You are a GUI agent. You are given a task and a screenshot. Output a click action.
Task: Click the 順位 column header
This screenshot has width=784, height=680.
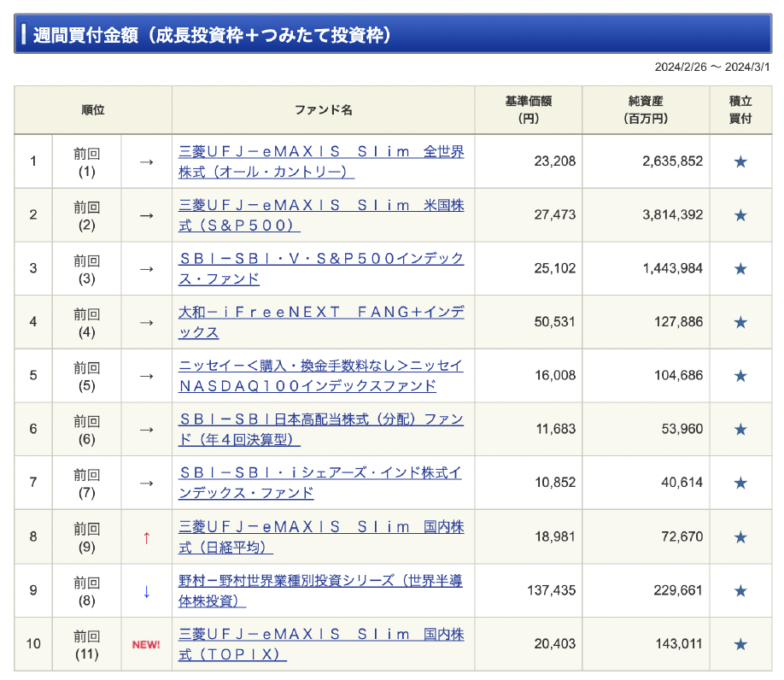[x=93, y=110]
